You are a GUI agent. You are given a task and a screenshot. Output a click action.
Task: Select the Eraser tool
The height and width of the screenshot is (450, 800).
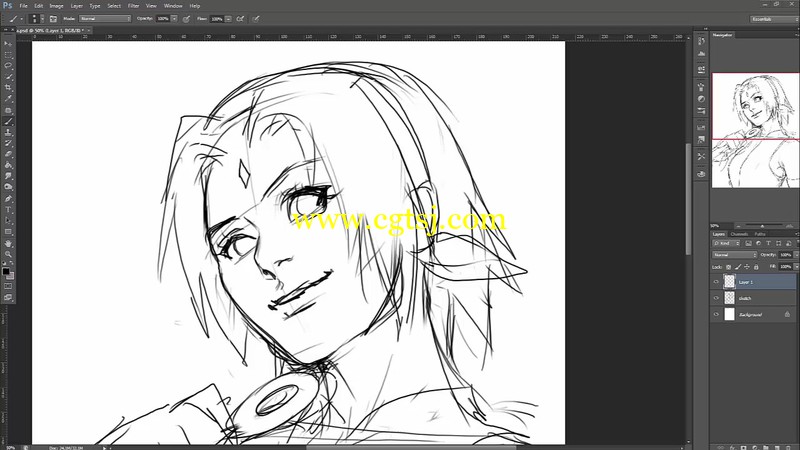tap(8, 154)
